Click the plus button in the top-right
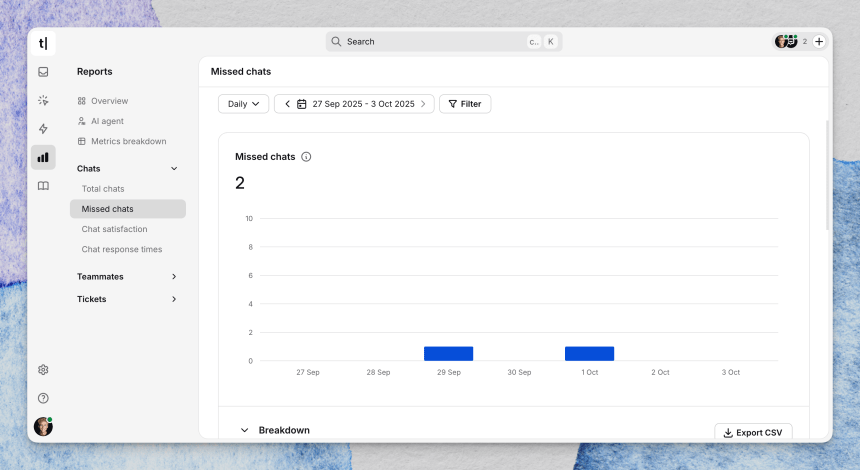 click(x=819, y=41)
